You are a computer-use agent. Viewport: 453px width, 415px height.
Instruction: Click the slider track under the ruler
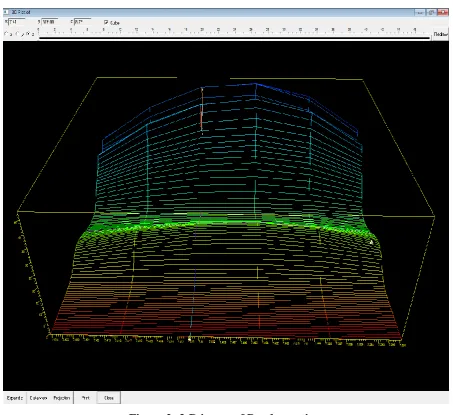point(234,38)
